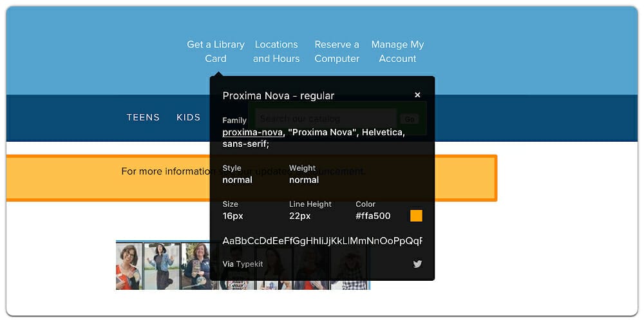Follow the Typekit link in popup
The width and height of the screenshot is (644, 322).
(249, 264)
